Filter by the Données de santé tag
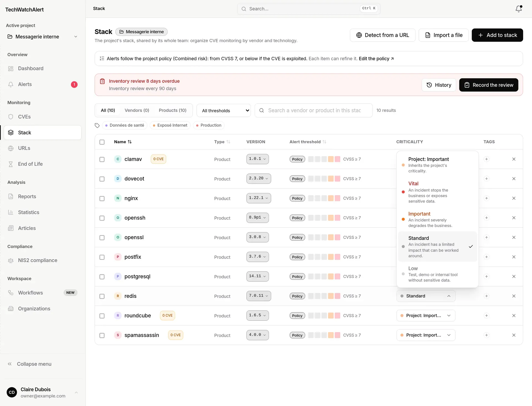The image size is (532, 406). [x=124, y=125]
